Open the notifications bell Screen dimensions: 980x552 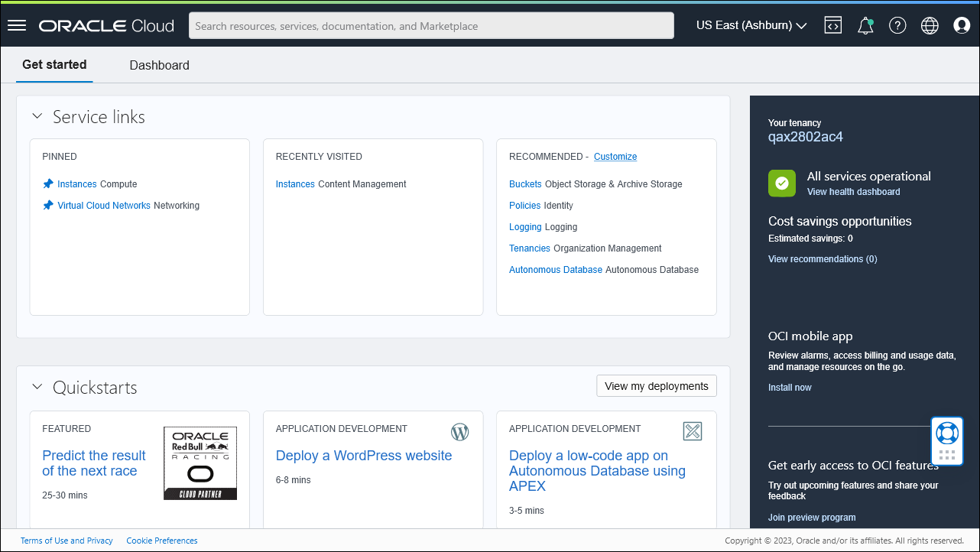coord(865,24)
